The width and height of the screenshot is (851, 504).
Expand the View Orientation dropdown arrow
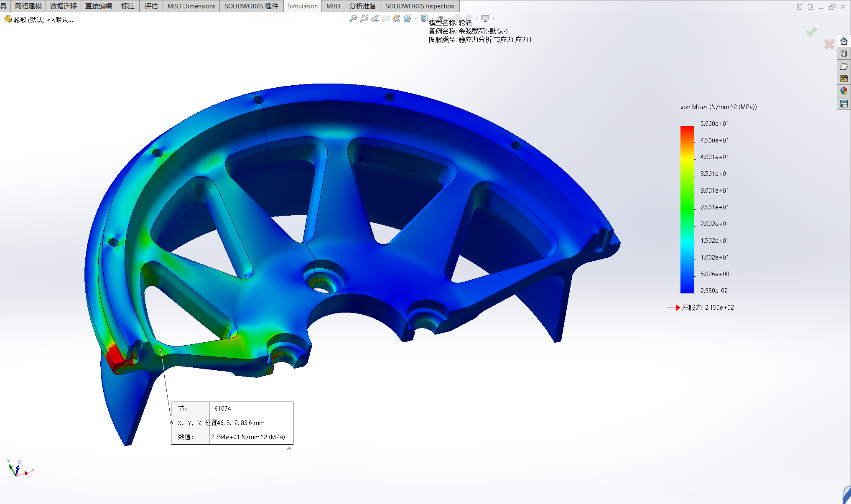[415, 18]
